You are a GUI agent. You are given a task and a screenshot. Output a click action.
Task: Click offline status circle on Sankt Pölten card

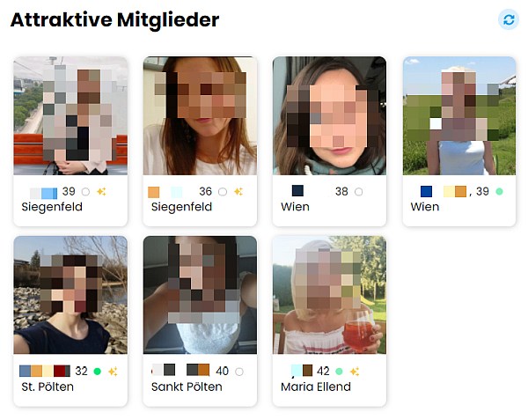coord(239,372)
